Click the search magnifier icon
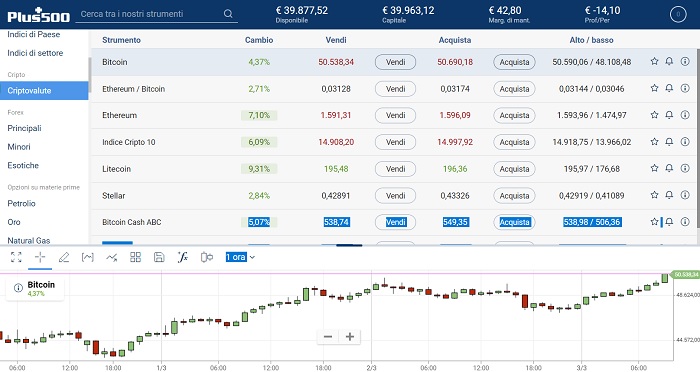700x372 pixels. (228, 14)
